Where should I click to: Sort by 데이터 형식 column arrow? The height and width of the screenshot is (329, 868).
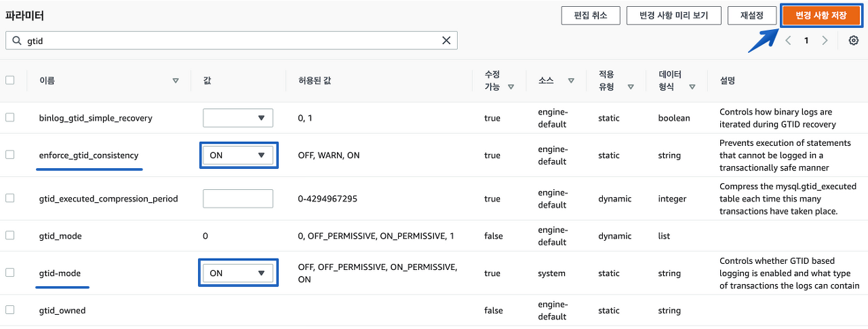(692, 87)
